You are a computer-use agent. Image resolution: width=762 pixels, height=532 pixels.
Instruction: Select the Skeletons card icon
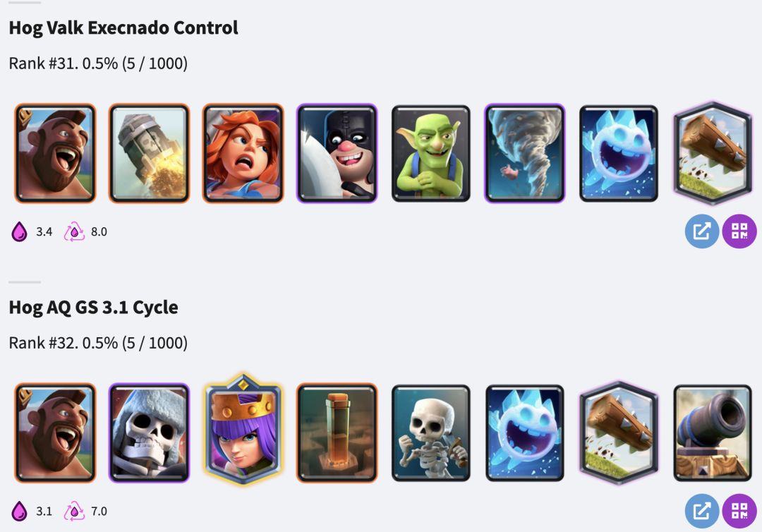click(x=431, y=433)
